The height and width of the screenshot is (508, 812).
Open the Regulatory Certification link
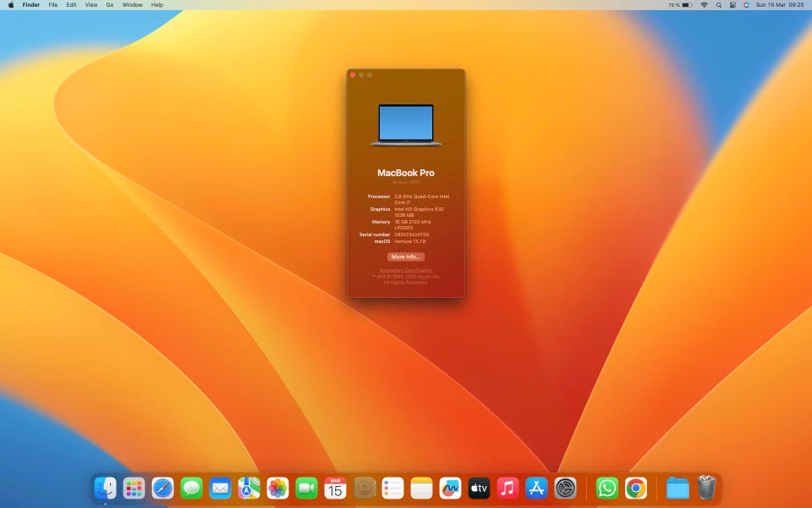[x=406, y=270]
